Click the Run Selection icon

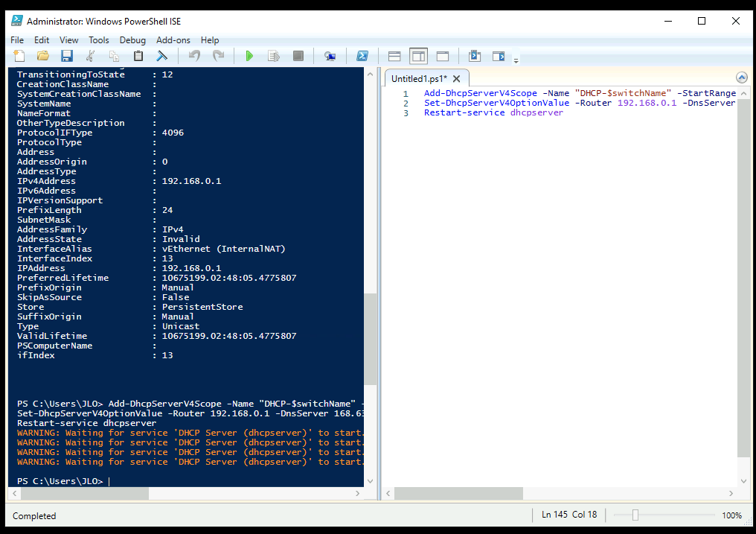273,56
